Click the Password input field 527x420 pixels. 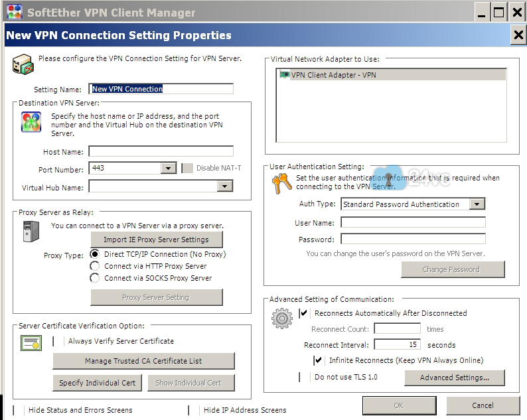pos(413,239)
